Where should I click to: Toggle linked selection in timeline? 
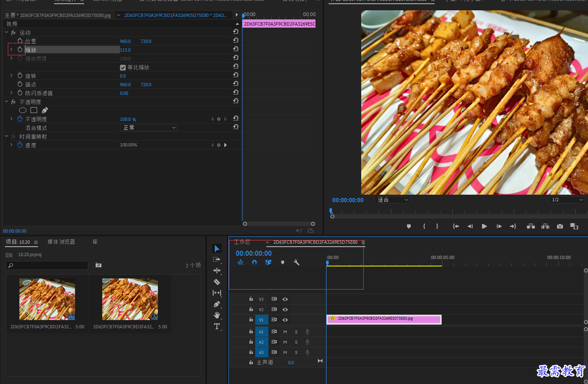coord(268,262)
